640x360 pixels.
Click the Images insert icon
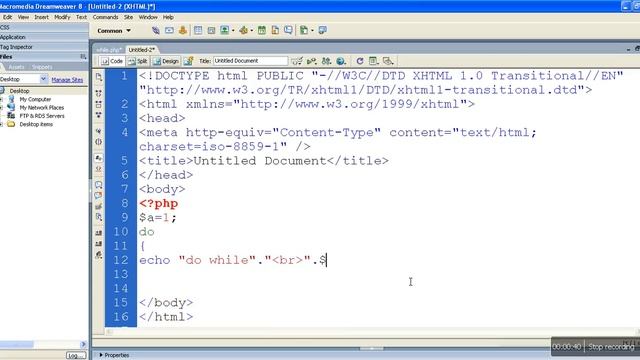point(224,30)
